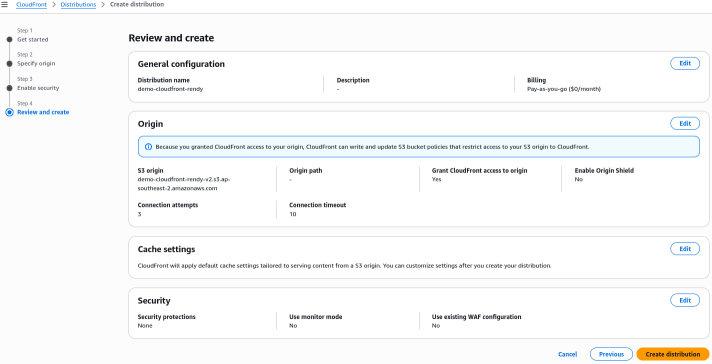Click the Create distribution breadcrumb text
Viewport: 712px width, 364px height.
coord(137,5)
